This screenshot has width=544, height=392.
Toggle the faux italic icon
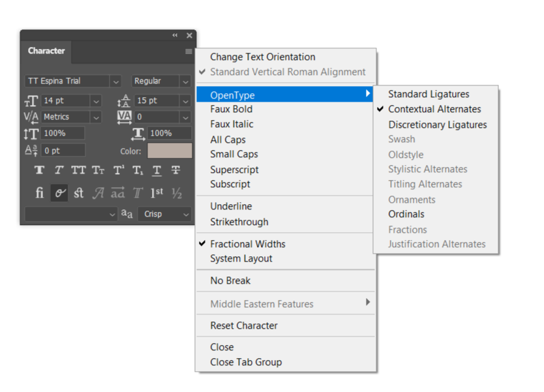pyautogui.click(x=59, y=170)
